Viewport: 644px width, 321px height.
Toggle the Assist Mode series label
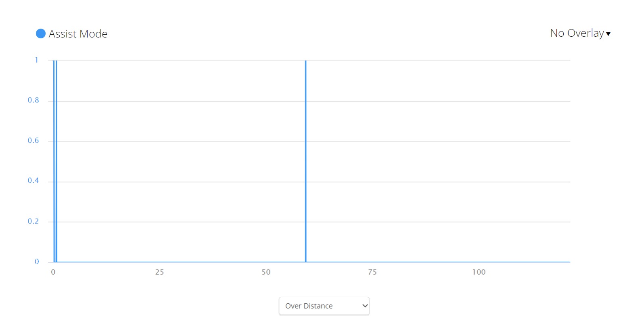point(78,34)
